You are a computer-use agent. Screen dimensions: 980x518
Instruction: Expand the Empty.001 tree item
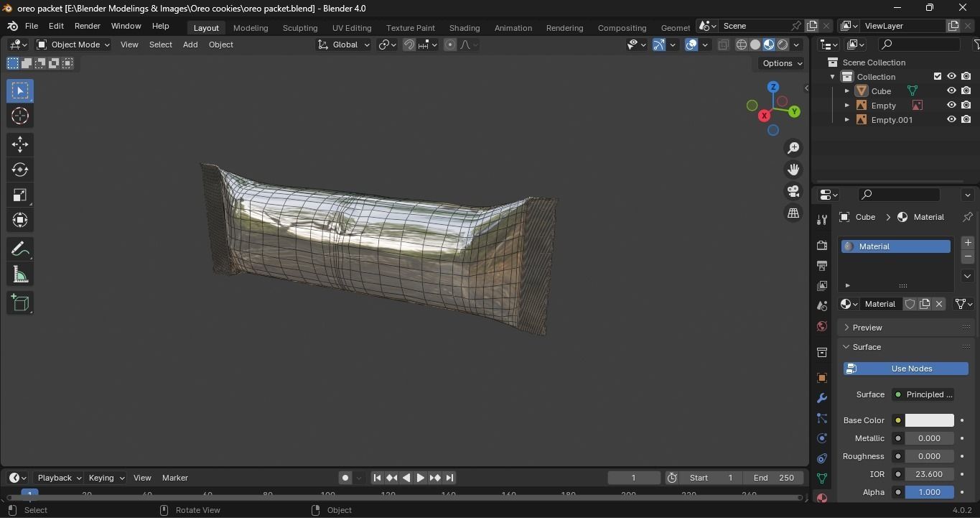click(x=847, y=120)
